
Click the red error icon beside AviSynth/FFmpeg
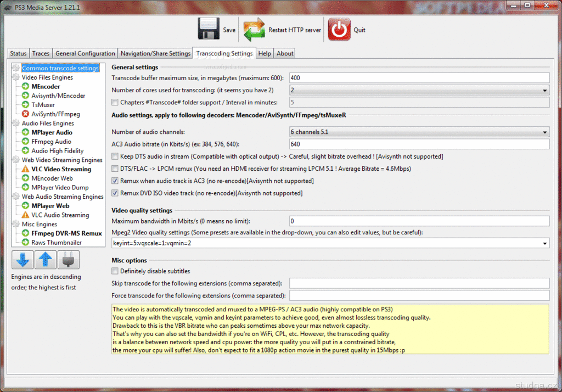coord(25,114)
